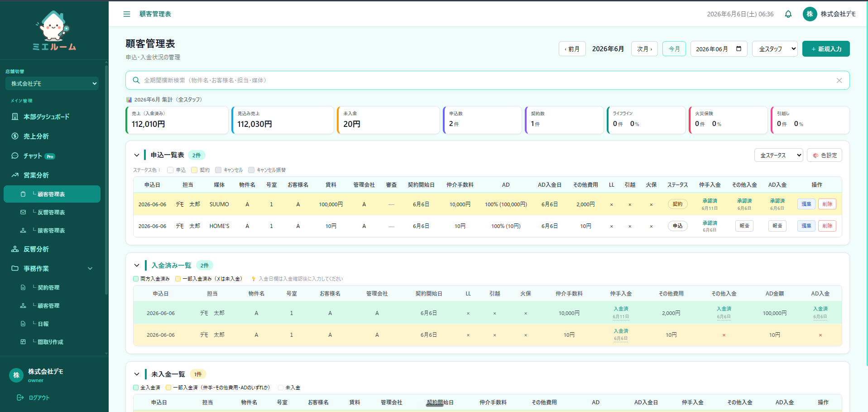This screenshot has width=868, height=412.
Task: Click the 株 company avatar in header
Action: [x=810, y=14]
